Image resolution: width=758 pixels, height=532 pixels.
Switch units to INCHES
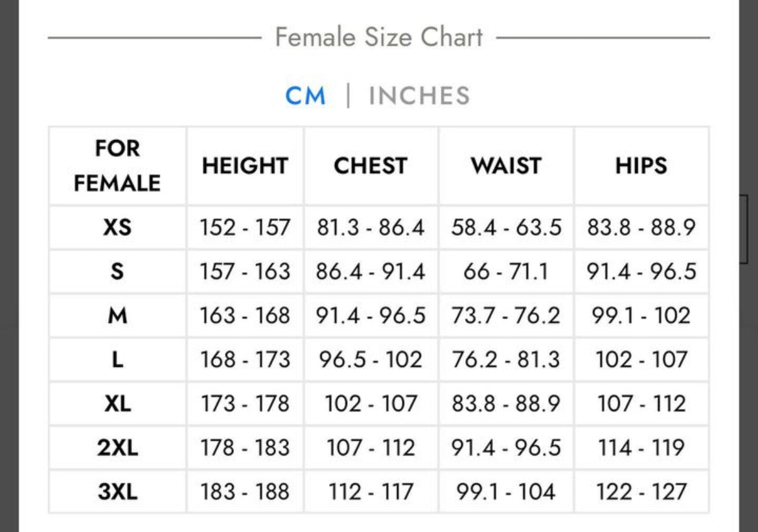point(419,97)
